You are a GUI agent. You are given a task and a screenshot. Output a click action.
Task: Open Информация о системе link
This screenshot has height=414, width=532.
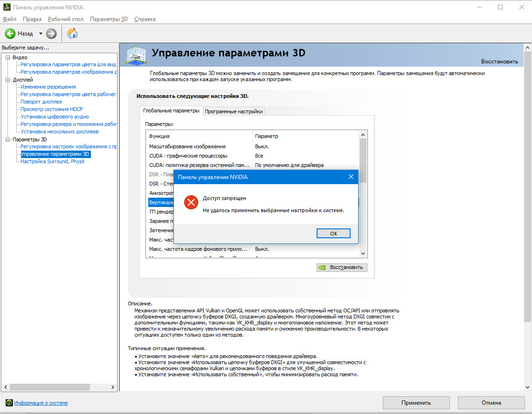[x=41, y=403]
